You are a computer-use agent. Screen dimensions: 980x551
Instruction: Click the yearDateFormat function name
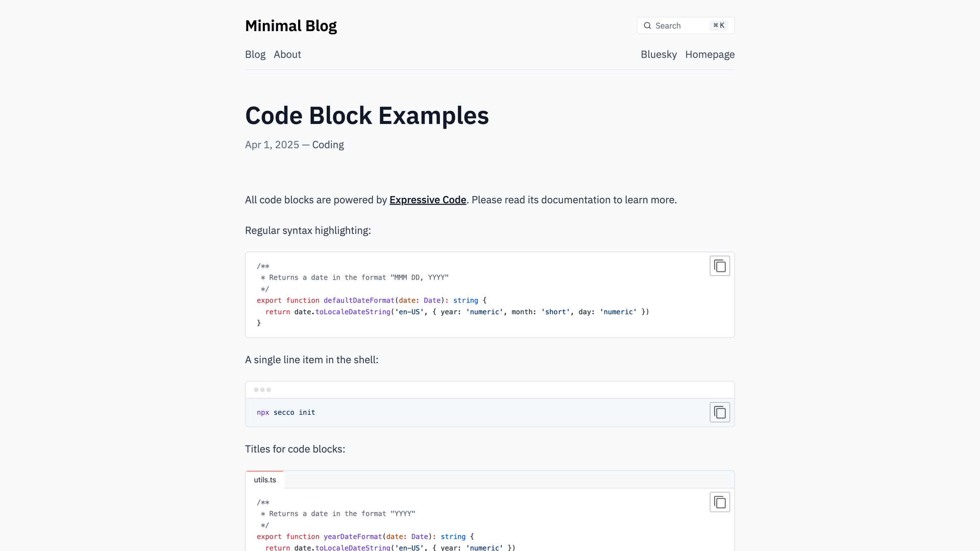tap(353, 537)
